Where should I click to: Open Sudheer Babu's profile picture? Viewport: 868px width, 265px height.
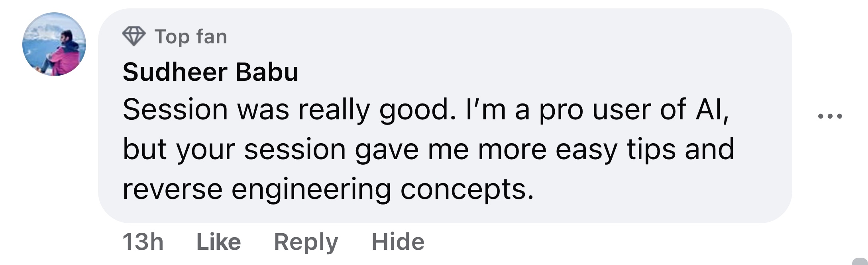[54, 44]
